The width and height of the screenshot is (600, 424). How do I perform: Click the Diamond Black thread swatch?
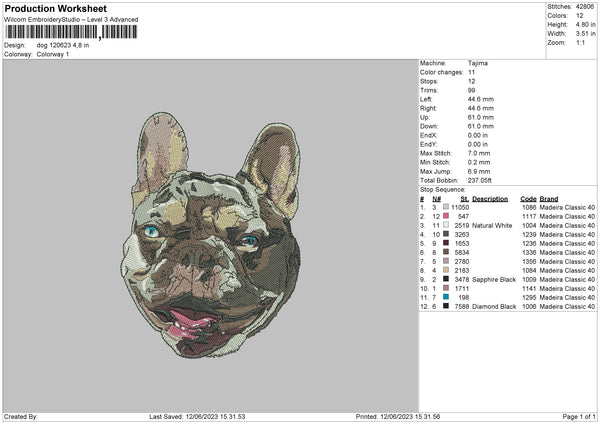446,306
